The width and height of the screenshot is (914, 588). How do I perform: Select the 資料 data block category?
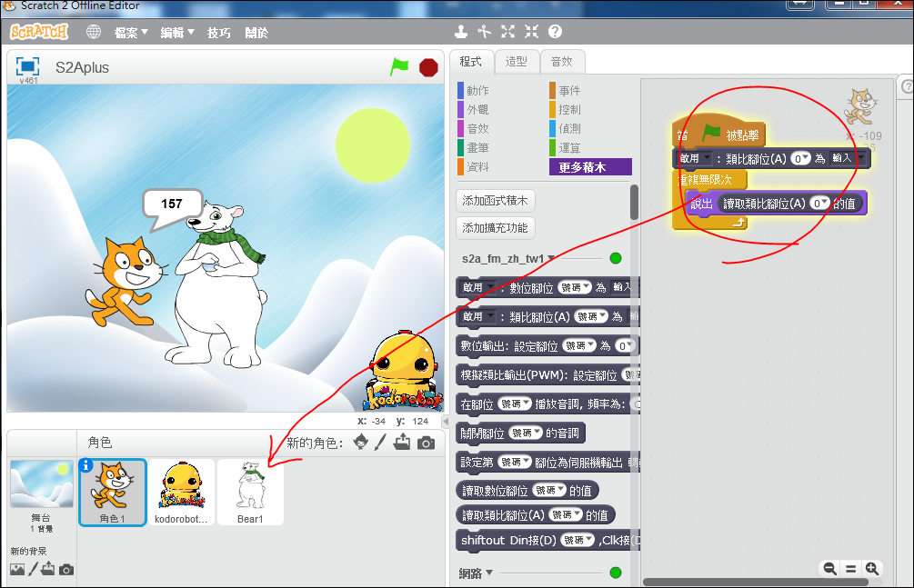click(x=473, y=166)
